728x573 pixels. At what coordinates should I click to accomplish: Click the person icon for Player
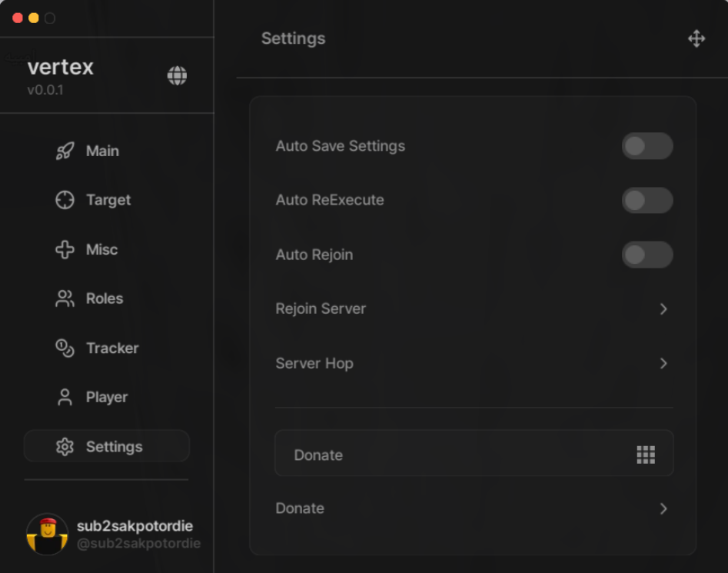[65, 397]
